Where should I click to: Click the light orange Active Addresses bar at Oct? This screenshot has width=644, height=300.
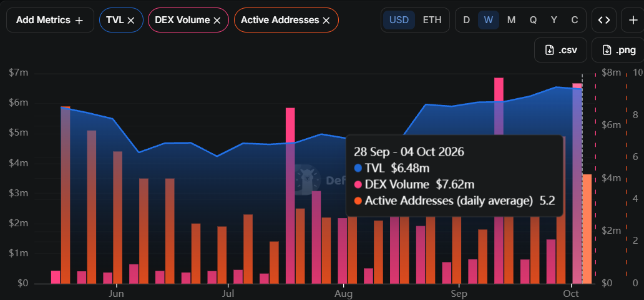point(587,229)
